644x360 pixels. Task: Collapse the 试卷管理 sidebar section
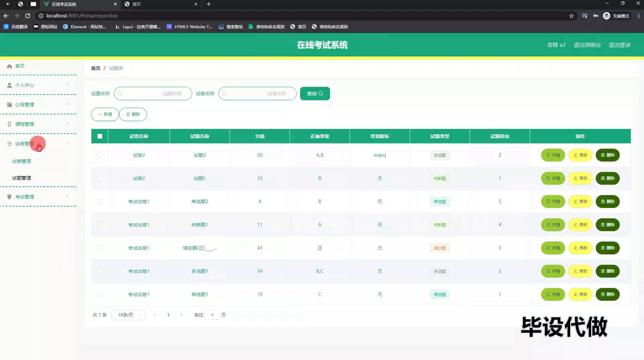pos(38,144)
